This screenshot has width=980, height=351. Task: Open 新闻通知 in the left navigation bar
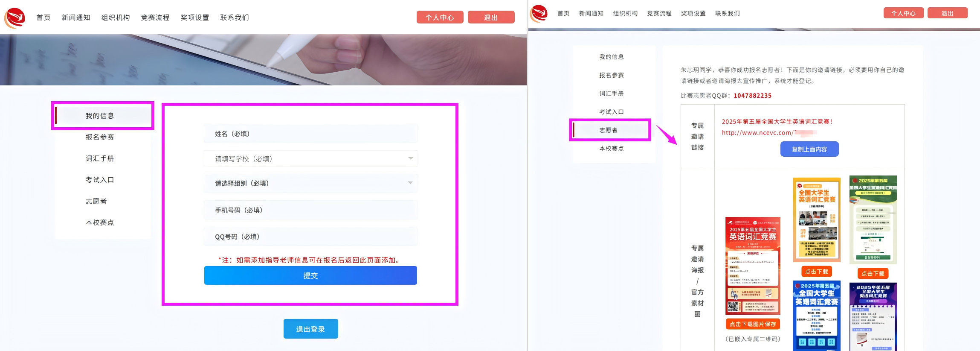76,18
